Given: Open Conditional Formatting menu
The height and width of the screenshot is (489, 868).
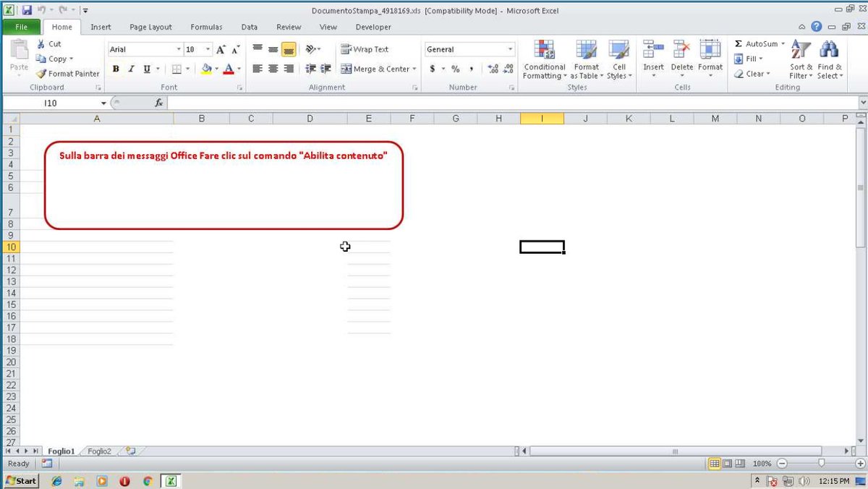Looking at the screenshot, I should pyautogui.click(x=545, y=59).
